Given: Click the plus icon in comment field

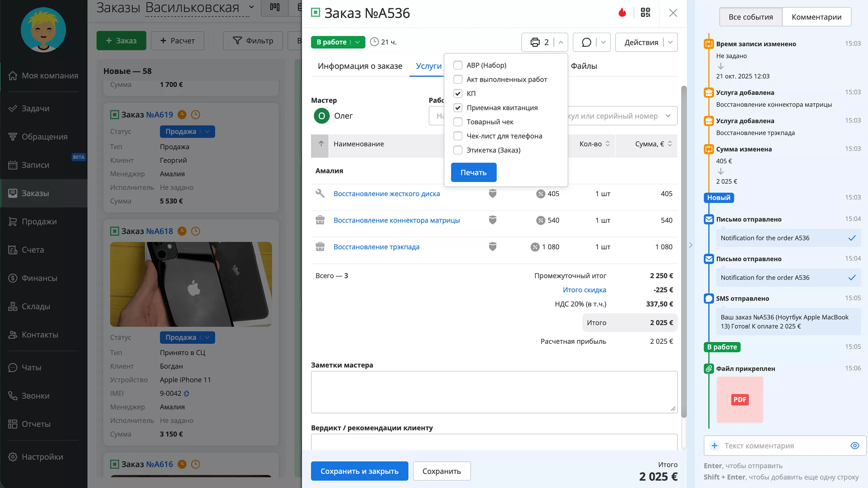Looking at the screenshot, I should point(714,446).
